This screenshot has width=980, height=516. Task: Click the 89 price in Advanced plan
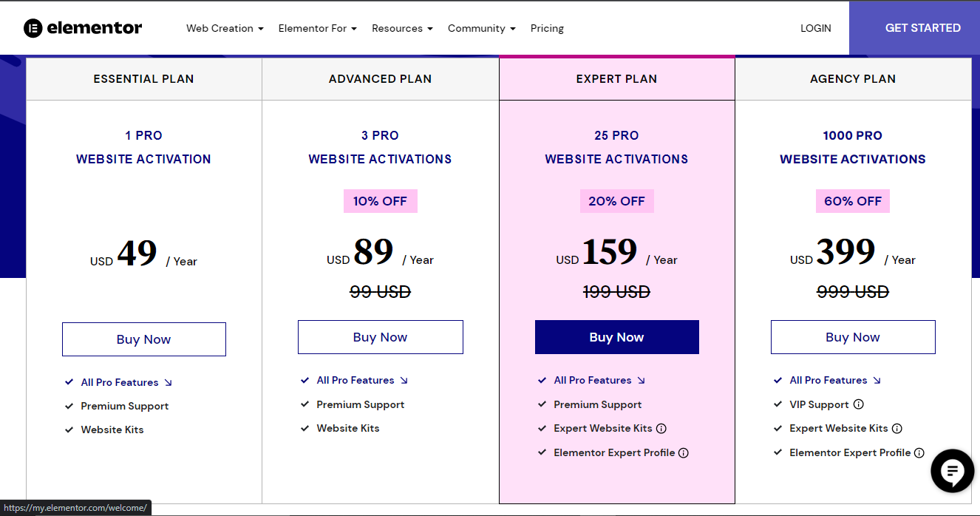pyautogui.click(x=373, y=252)
